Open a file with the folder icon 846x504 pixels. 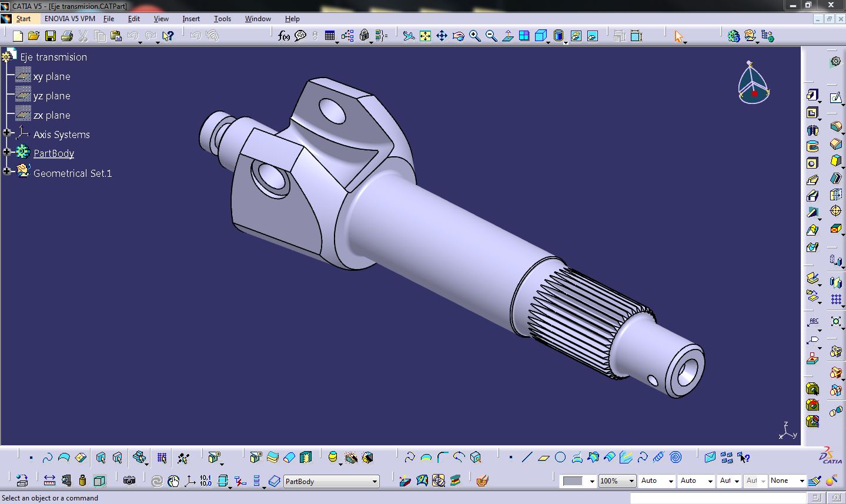tap(34, 36)
